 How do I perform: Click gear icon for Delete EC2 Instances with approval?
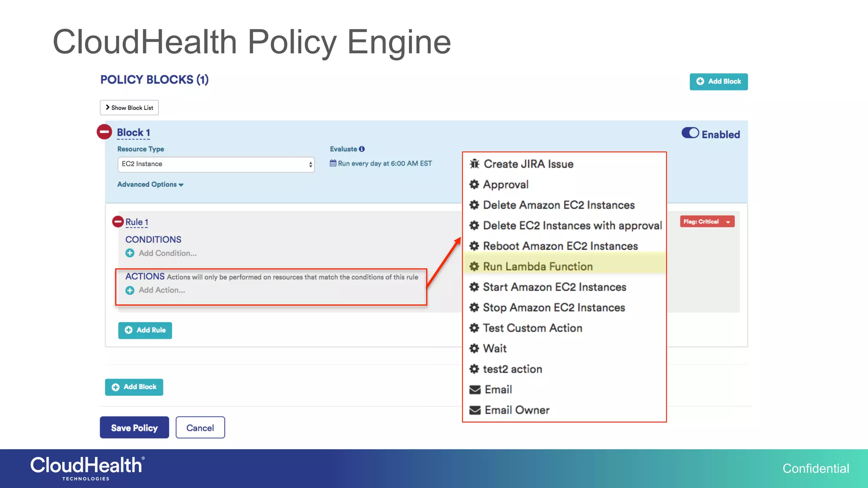point(474,225)
